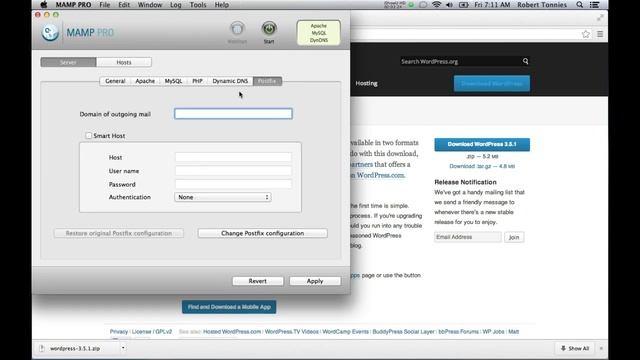The height and width of the screenshot is (360, 640).
Task: Open the Window menu
Action: point(150,5)
